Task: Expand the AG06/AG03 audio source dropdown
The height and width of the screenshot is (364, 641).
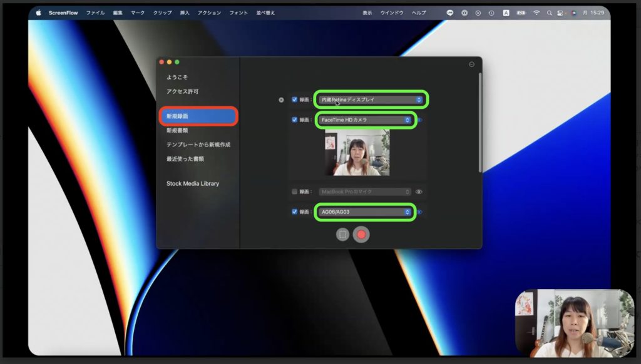Action: pyautogui.click(x=365, y=212)
